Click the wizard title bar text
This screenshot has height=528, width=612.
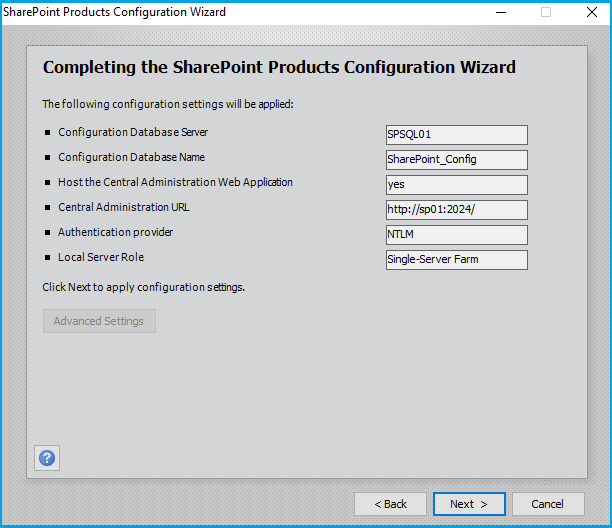pyautogui.click(x=115, y=13)
